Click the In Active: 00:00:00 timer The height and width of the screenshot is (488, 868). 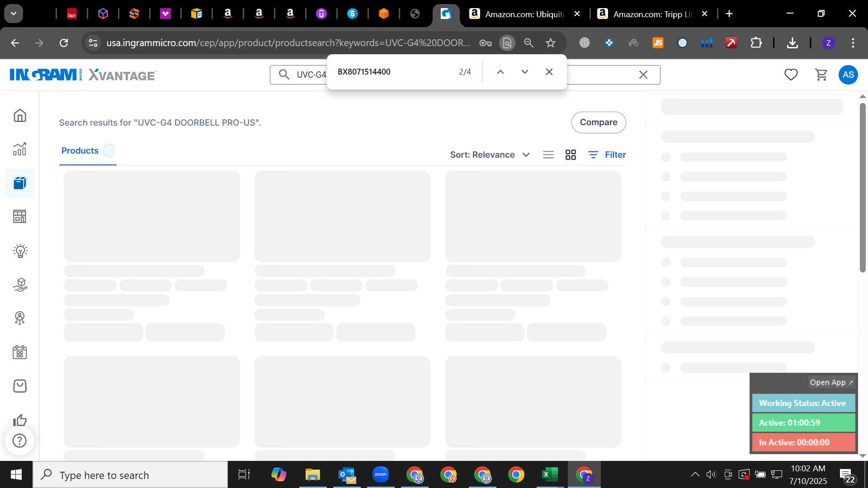pos(803,442)
